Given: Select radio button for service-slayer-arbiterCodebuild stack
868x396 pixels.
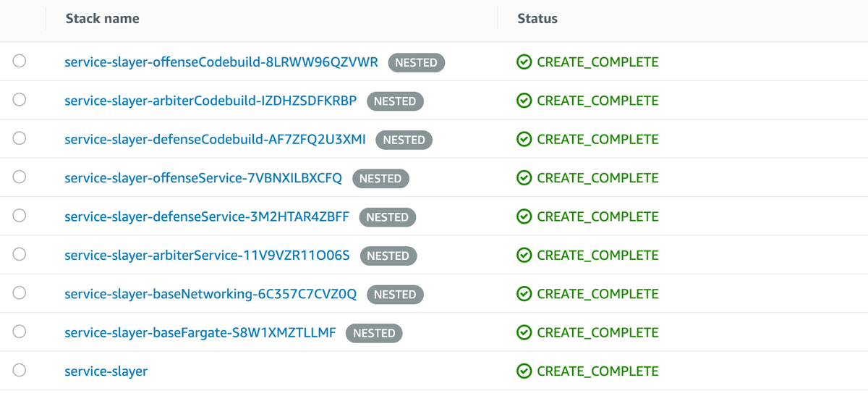Looking at the screenshot, I should point(20,100).
